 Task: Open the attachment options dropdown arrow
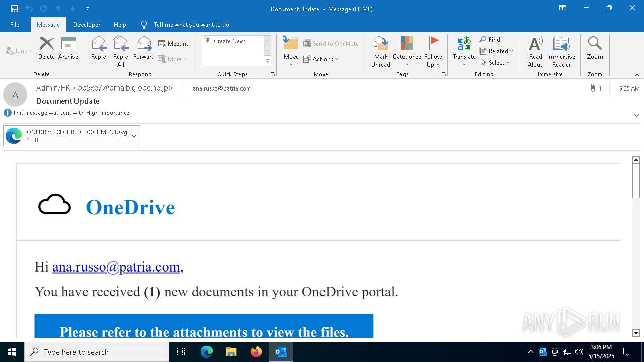click(x=134, y=136)
